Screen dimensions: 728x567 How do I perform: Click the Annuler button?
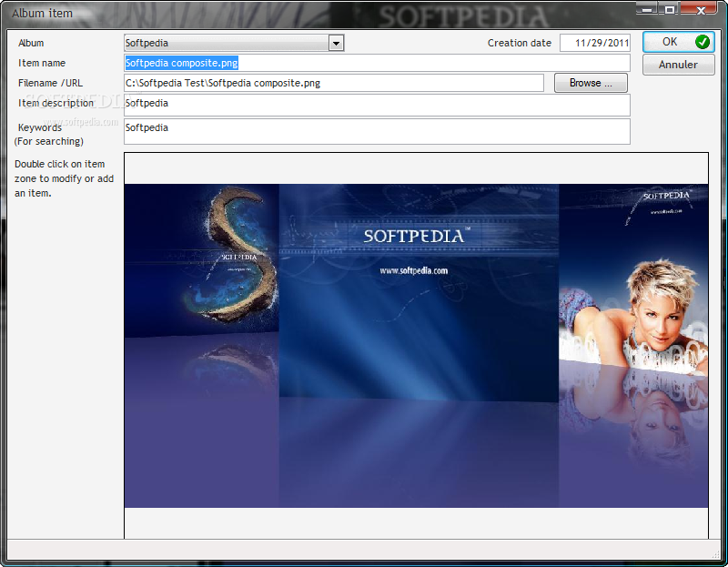(x=678, y=65)
